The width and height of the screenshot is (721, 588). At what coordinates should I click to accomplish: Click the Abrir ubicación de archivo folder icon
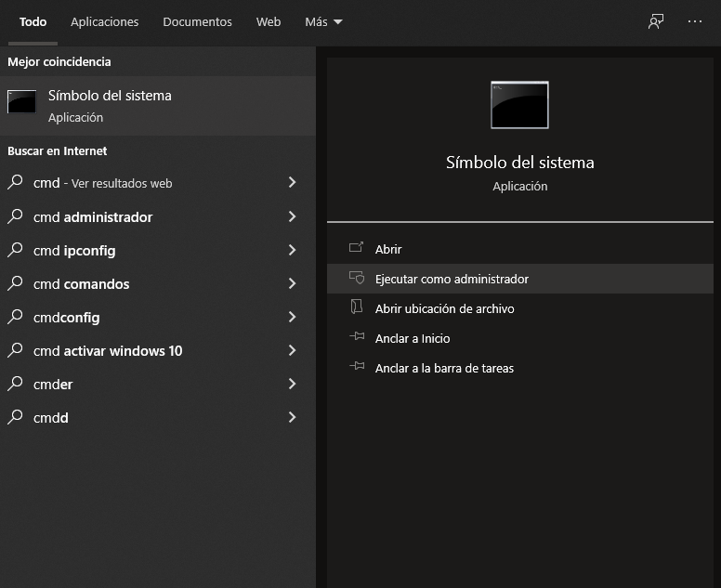[x=356, y=308]
